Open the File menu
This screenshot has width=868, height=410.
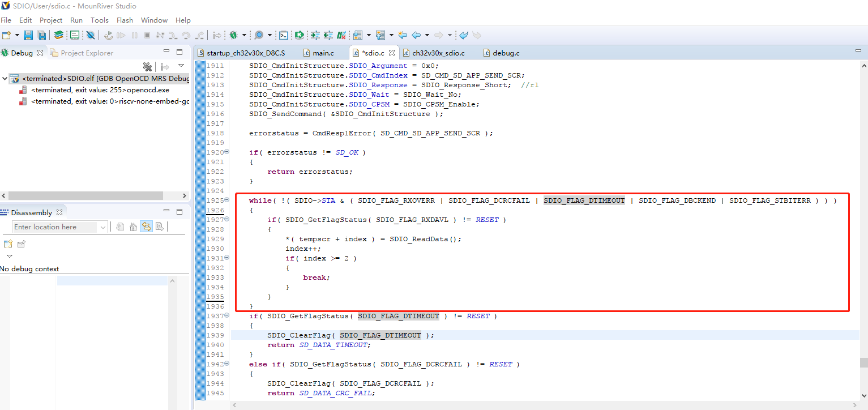click(x=6, y=20)
